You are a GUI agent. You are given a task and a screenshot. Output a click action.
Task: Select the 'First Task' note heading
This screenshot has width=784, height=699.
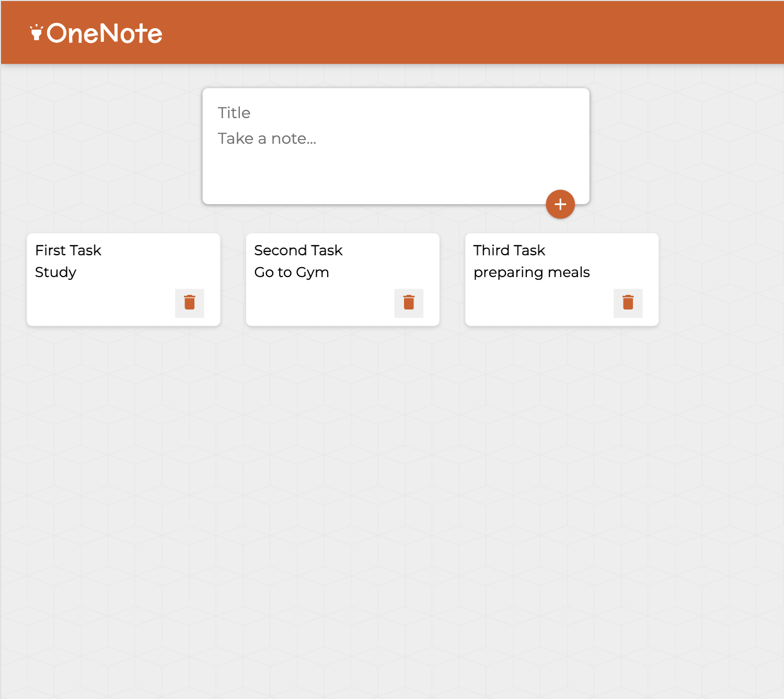[x=68, y=250]
